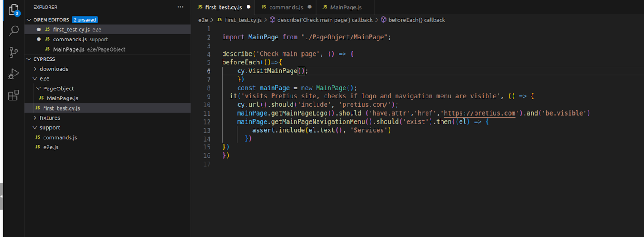The height and width of the screenshot is (237, 644).
Task: Click the EXPLORER panel title
Action: (x=45, y=7)
